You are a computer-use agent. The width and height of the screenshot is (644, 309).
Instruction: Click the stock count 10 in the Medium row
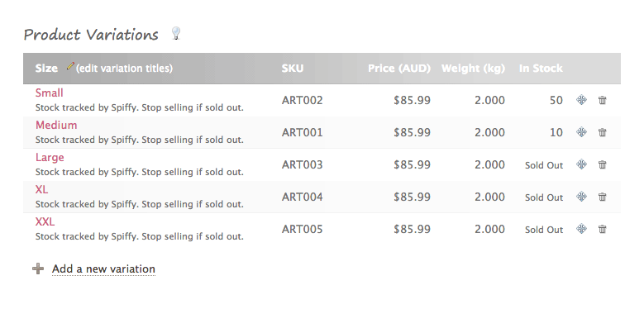point(556,132)
